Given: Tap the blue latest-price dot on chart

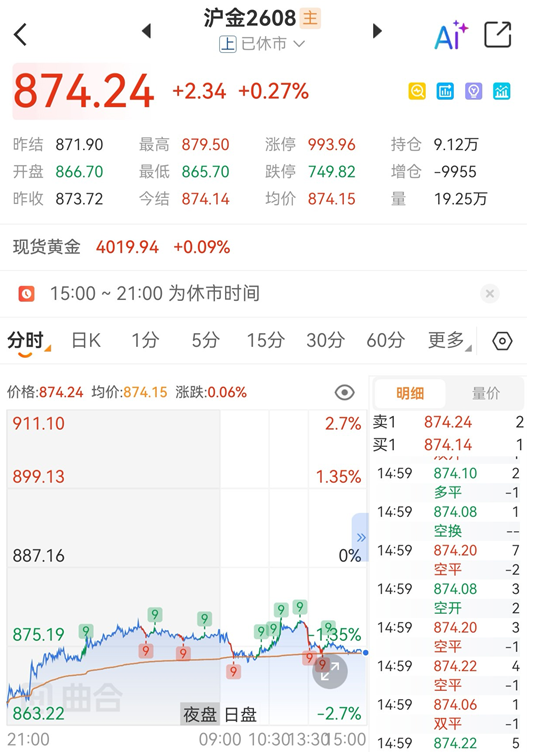Looking at the screenshot, I should tap(366, 653).
